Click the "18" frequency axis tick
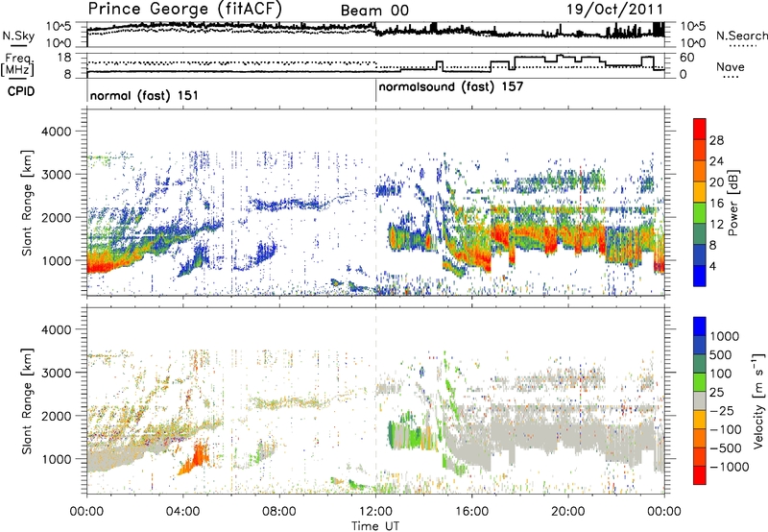 point(64,58)
